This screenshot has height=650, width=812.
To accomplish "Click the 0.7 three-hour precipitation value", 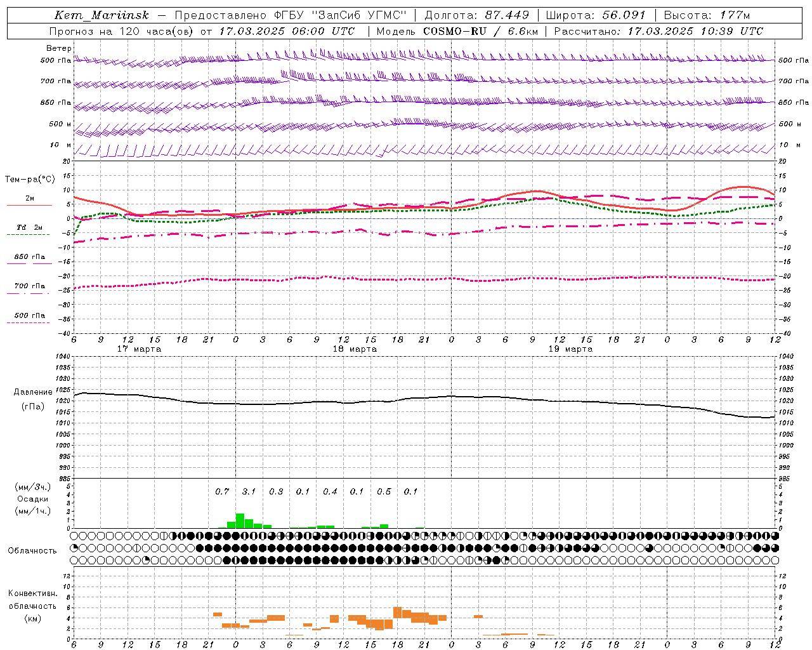I will pyautogui.click(x=222, y=492).
